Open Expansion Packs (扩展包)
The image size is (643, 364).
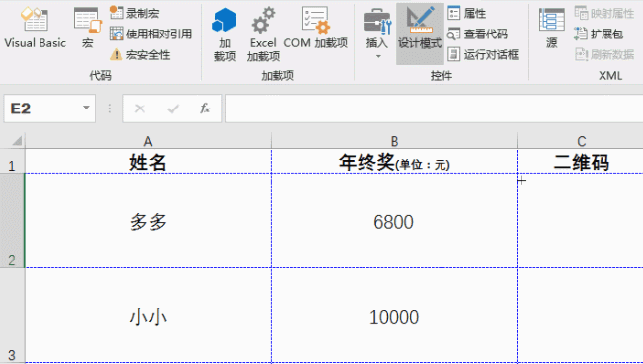click(599, 34)
